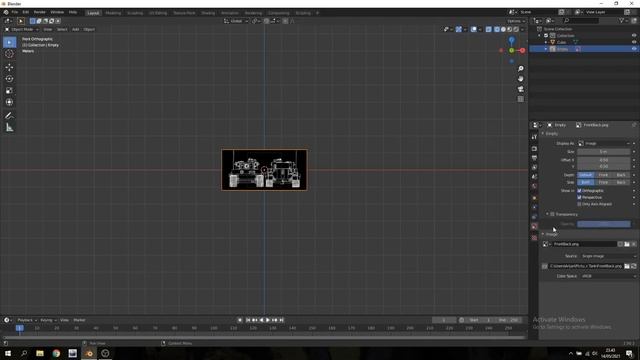
Task: Switch to the Sculpting workspace tab
Action: pyautogui.click(x=135, y=13)
